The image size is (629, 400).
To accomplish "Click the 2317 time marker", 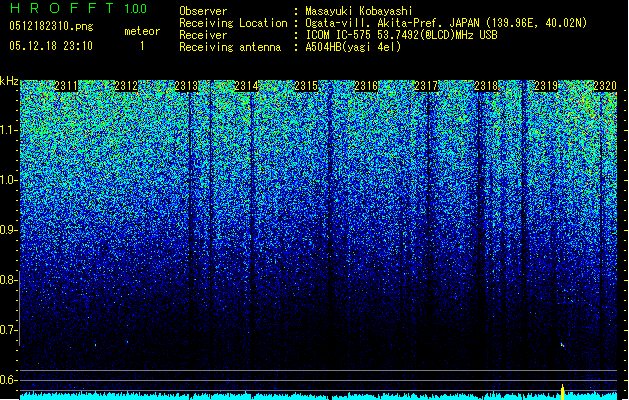I will (426, 86).
